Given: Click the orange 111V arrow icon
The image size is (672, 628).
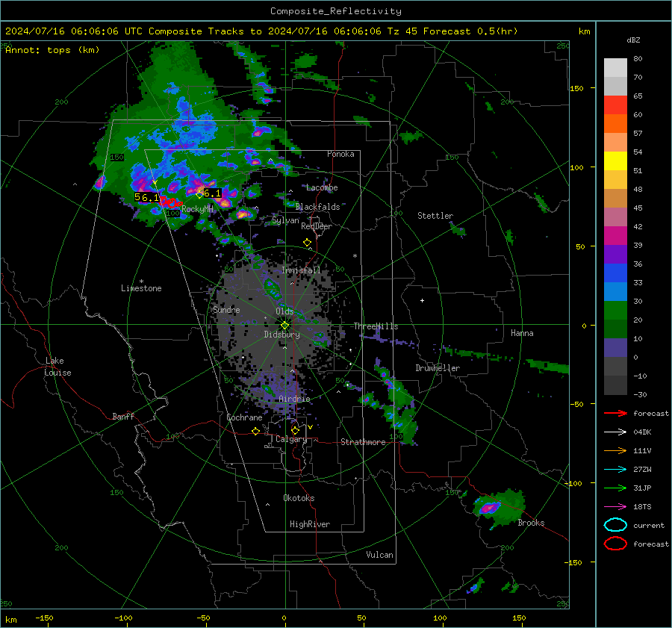Looking at the screenshot, I should pyautogui.click(x=615, y=450).
